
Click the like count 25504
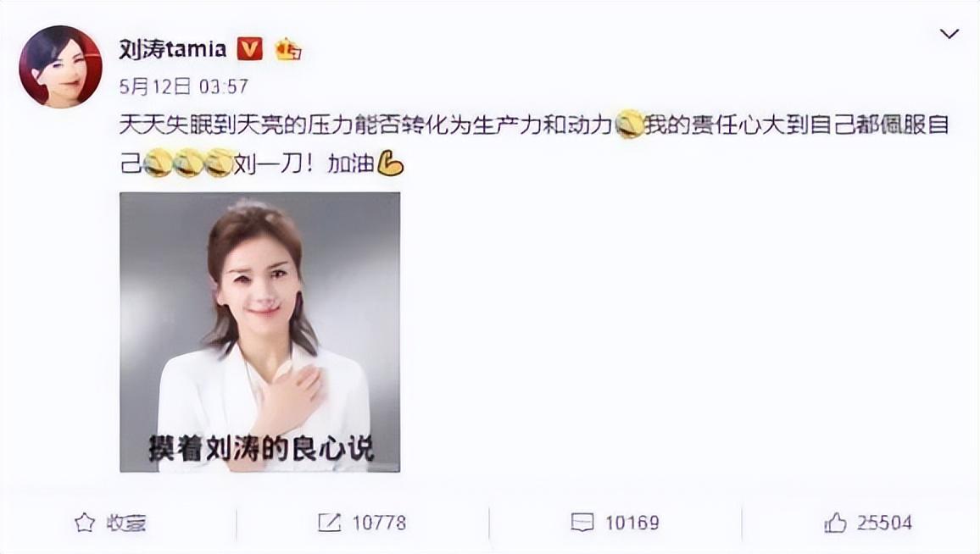pyautogui.click(x=885, y=523)
